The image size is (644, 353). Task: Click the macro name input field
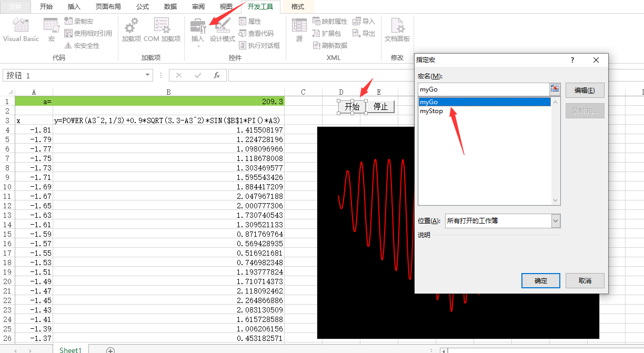point(482,89)
